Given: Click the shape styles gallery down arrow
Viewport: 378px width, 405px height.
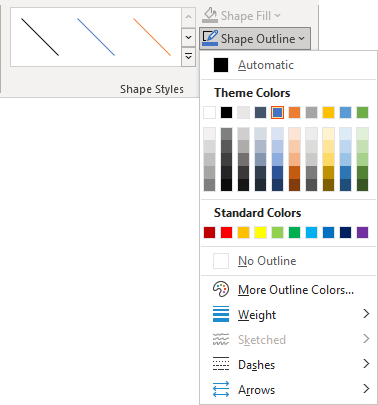Looking at the screenshot, I should tap(188, 37).
